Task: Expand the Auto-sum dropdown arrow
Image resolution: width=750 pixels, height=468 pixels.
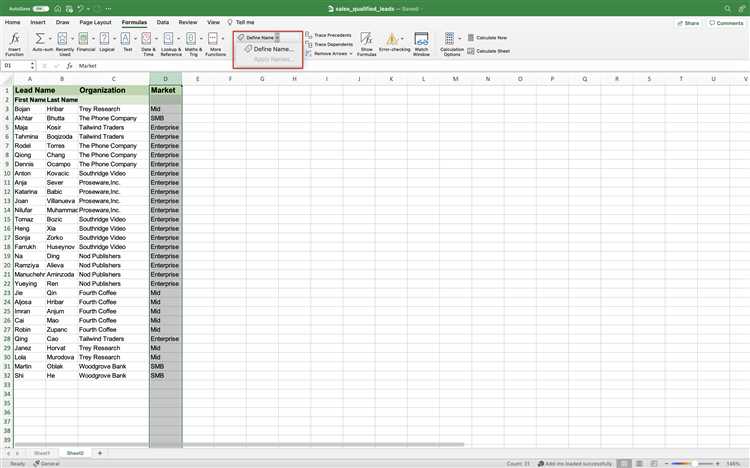Action: [x=50, y=39]
